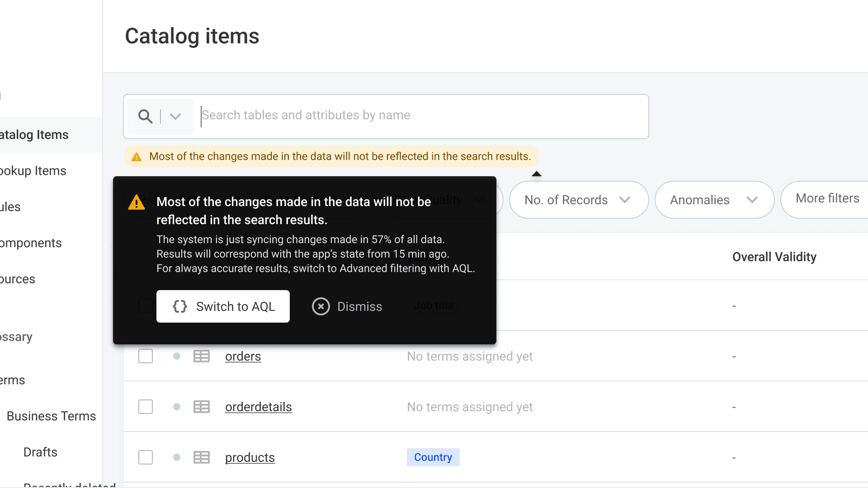Click the circled X dismiss icon
The image size is (868, 488).
(321, 307)
